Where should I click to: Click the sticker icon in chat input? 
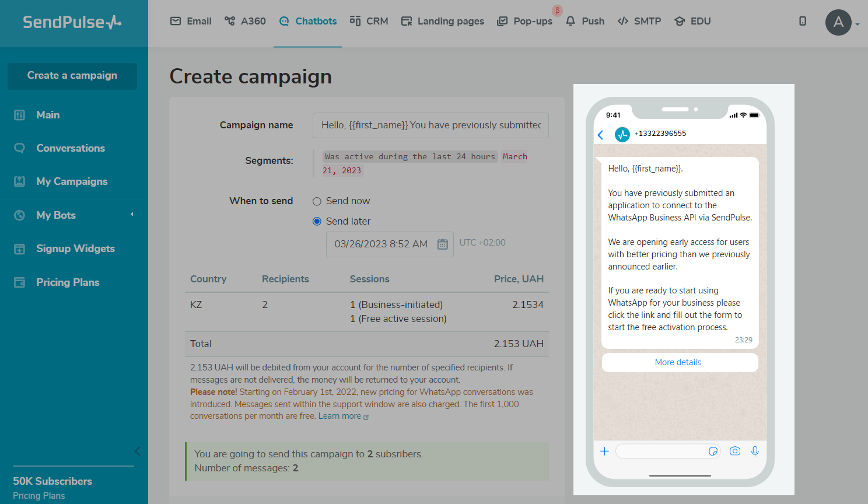click(713, 451)
